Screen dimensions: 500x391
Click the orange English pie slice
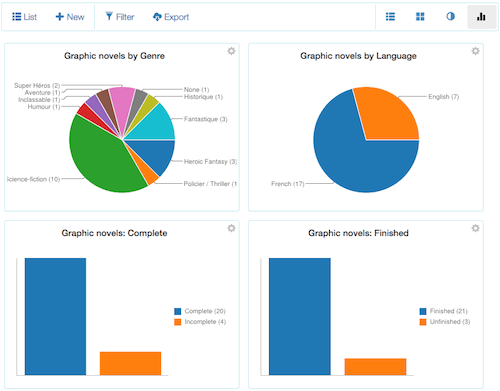coord(388,112)
